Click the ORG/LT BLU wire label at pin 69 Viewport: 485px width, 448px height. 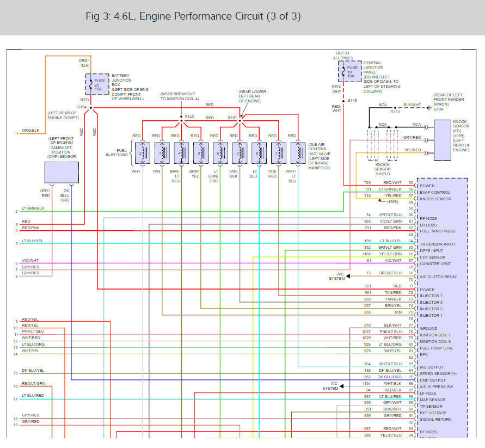pos(390,273)
